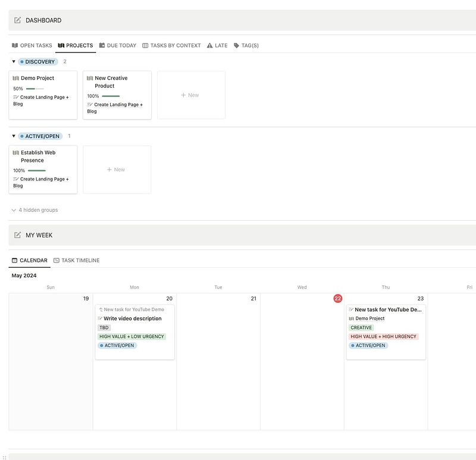Click New in the ACTIVE/OPEN group
476x460 pixels.
point(117,169)
